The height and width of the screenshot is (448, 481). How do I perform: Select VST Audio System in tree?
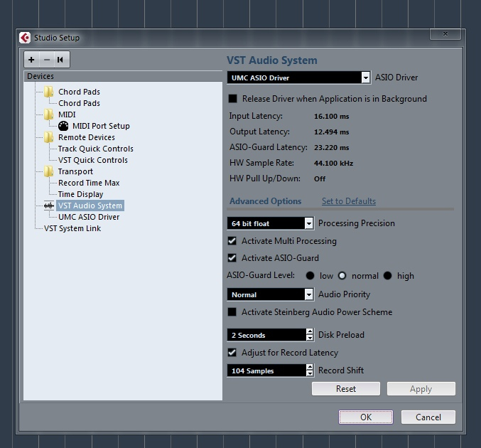[x=90, y=206]
